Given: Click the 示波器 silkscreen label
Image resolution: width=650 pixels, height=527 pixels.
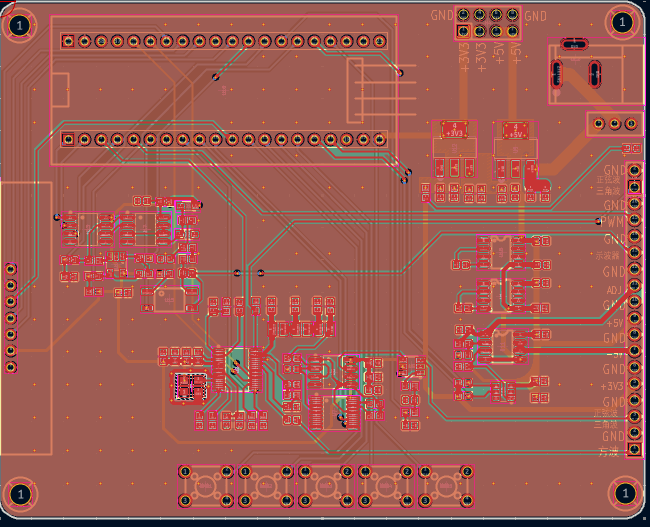Looking at the screenshot, I should pyautogui.click(x=607, y=255).
